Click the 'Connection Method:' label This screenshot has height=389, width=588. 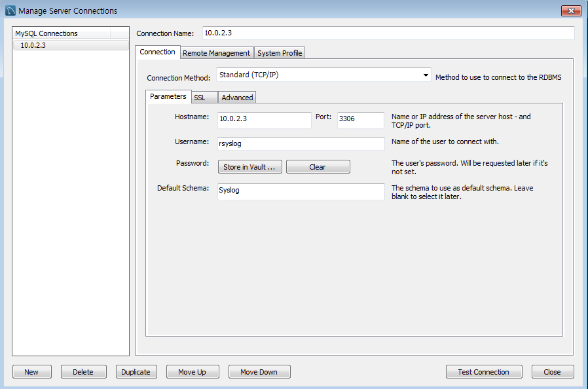click(x=179, y=78)
